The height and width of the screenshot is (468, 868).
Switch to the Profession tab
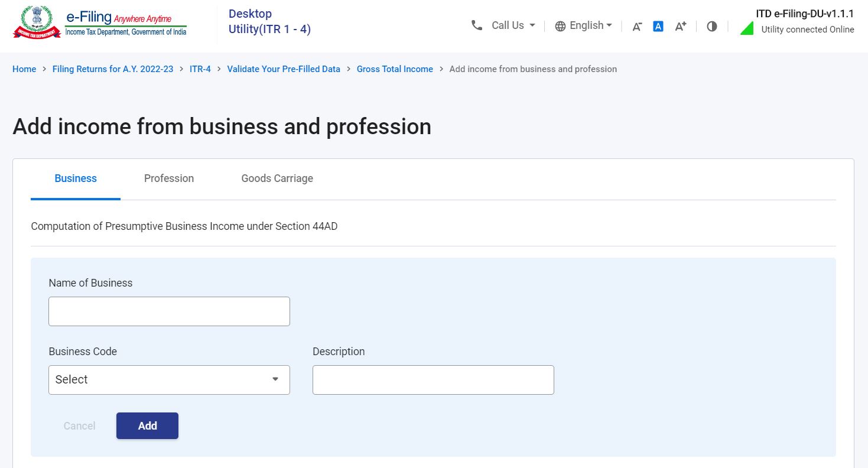[168, 178]
